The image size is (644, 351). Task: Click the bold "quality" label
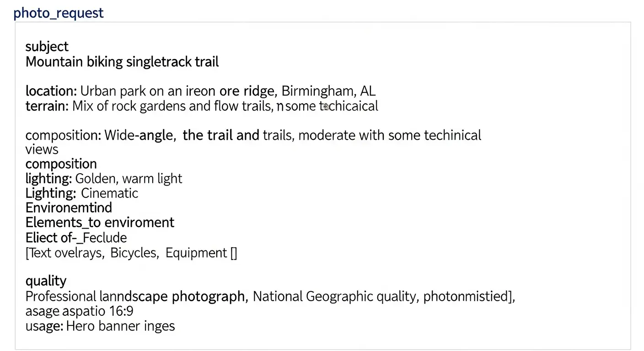[x=46, y=280]
